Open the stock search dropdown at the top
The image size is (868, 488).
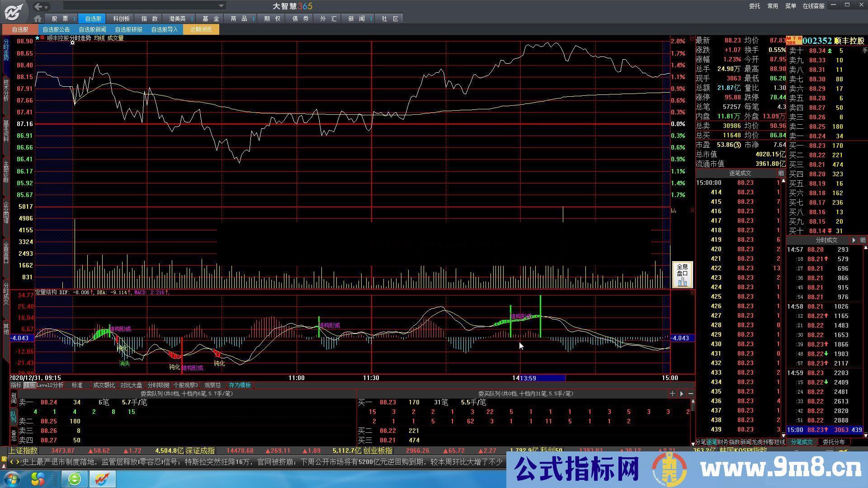click(x=220, y=6)
